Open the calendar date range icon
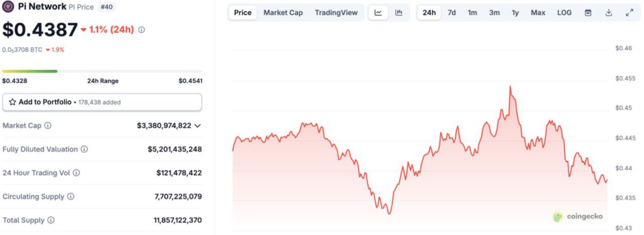Viewport: 644px width, 235px height. tap(588, 13)
